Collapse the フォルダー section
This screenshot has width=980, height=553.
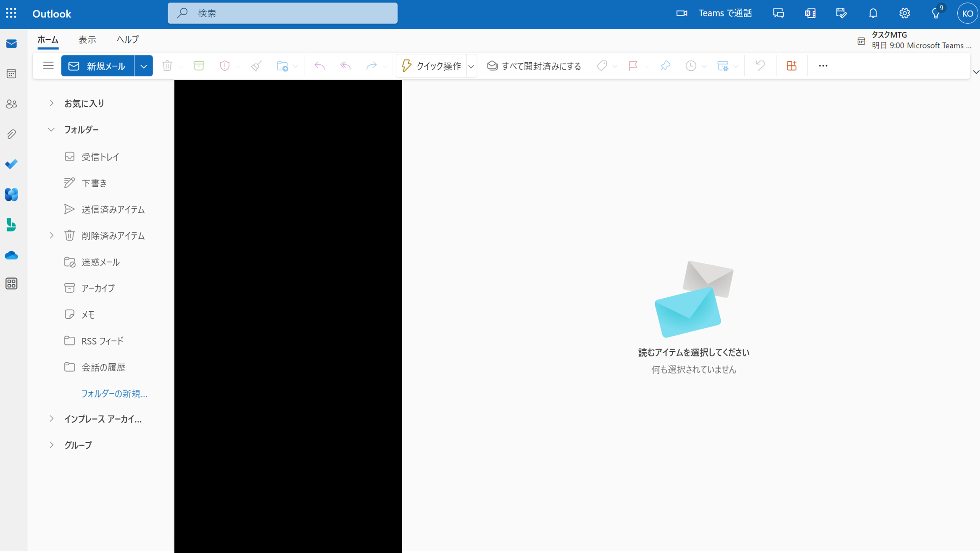click(x=51, y=130)
